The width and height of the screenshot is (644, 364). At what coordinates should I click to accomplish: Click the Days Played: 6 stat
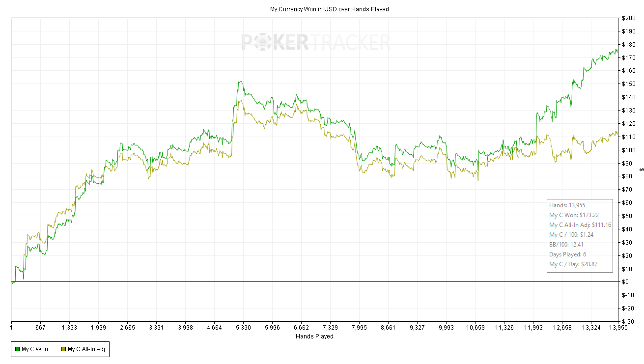click(567, 254)
